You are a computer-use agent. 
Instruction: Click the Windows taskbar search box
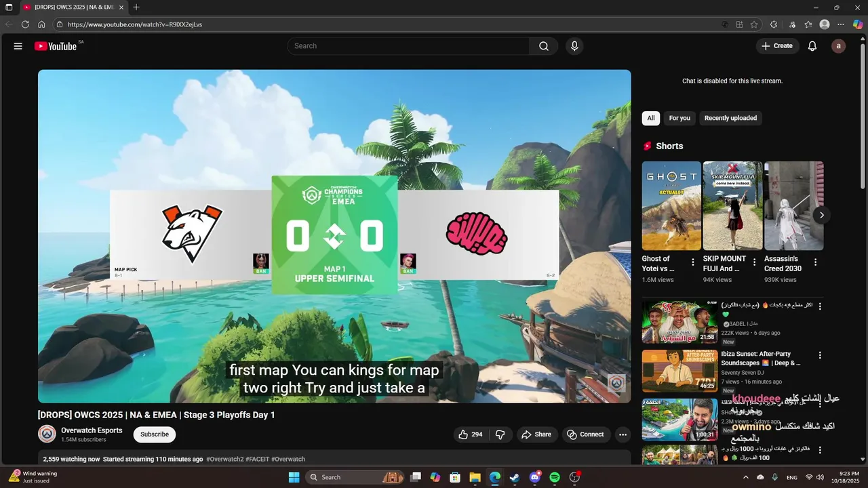pos(354,477)
